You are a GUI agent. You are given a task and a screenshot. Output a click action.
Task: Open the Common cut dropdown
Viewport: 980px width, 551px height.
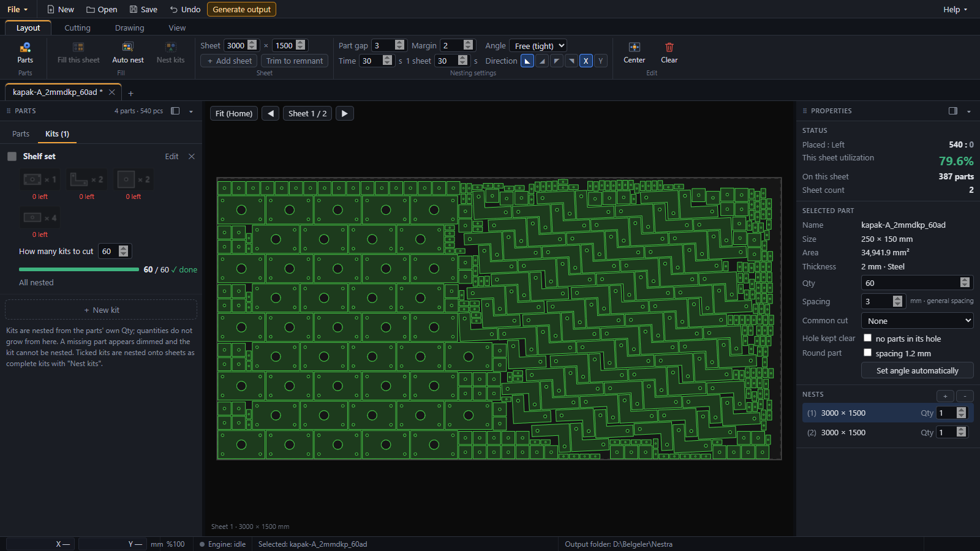(x=917, y=321)
